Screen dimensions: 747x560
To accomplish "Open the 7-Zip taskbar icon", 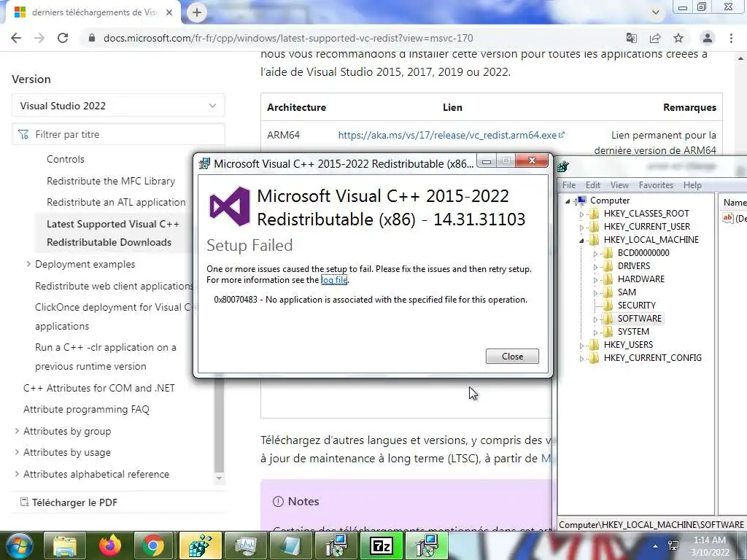I will coord(381,545).
